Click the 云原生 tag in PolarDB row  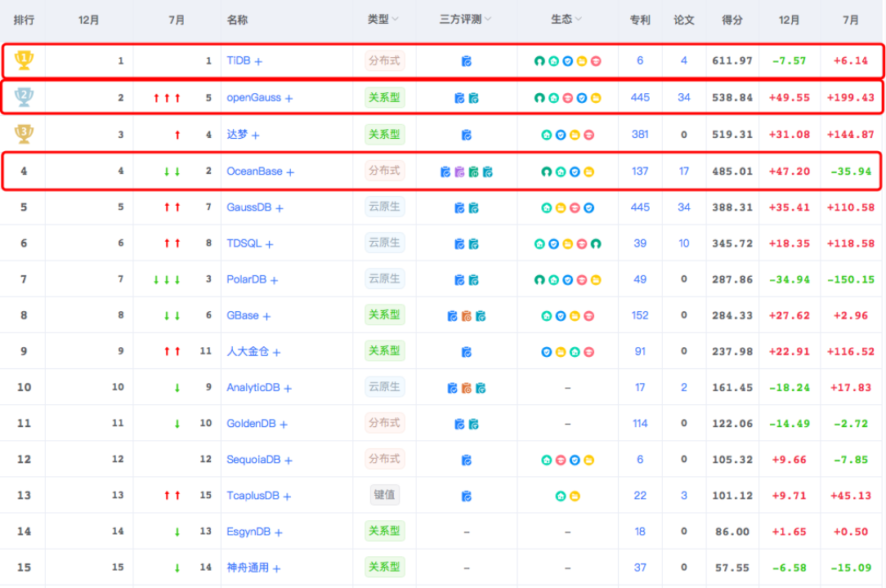click(384, 279)
